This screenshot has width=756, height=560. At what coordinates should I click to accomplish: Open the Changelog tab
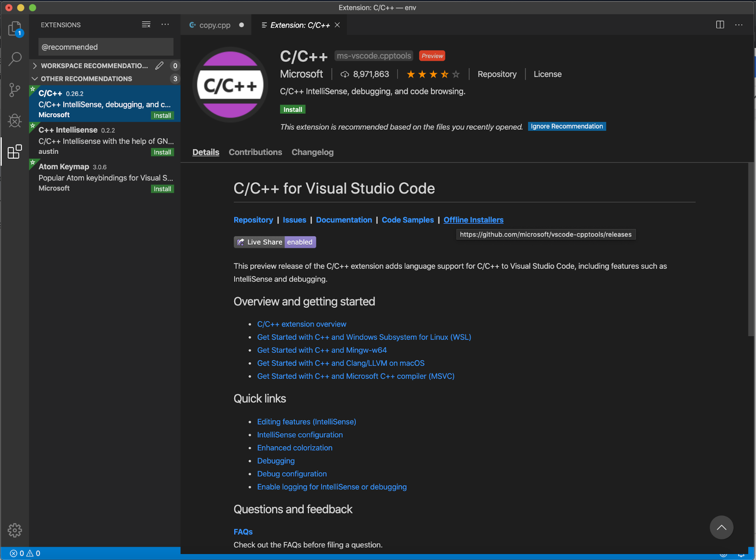click(312, 152)
